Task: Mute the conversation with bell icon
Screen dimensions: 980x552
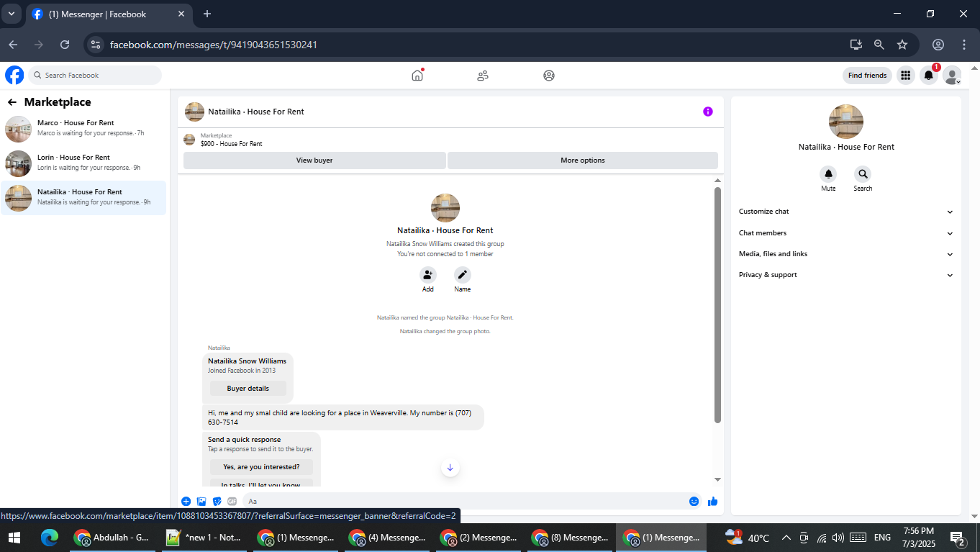Action: (x=828, y=174)
